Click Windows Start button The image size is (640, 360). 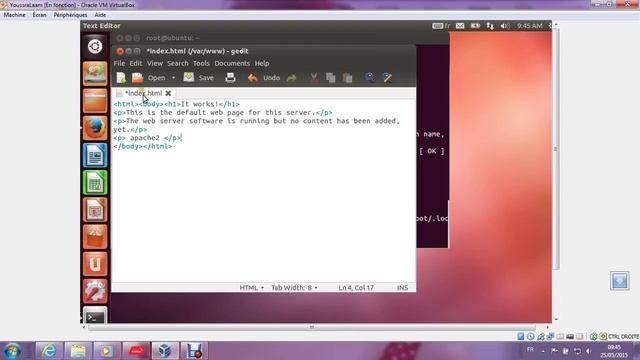12,351
